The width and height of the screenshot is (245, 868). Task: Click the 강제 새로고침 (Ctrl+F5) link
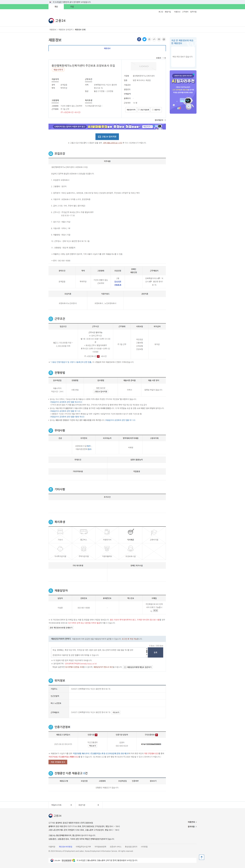point(113,143)
